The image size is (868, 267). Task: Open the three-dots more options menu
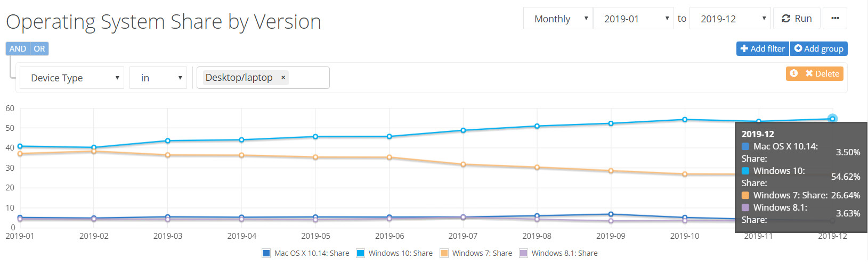coord(835,19)
